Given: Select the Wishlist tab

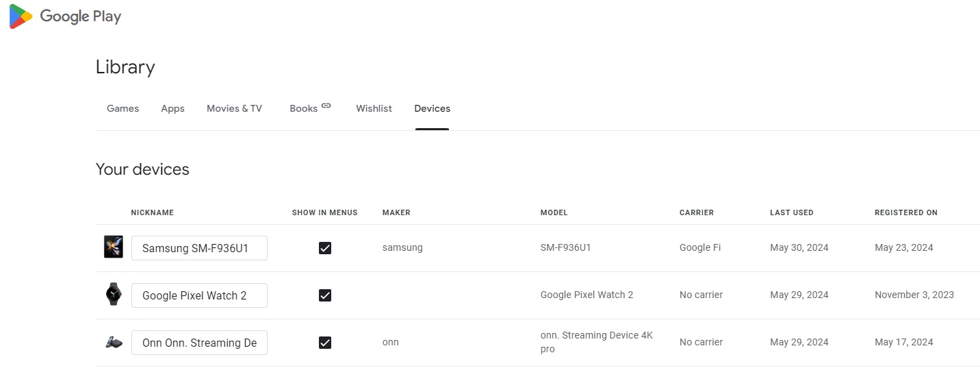Looking at the screenshot, I should 374,108.
